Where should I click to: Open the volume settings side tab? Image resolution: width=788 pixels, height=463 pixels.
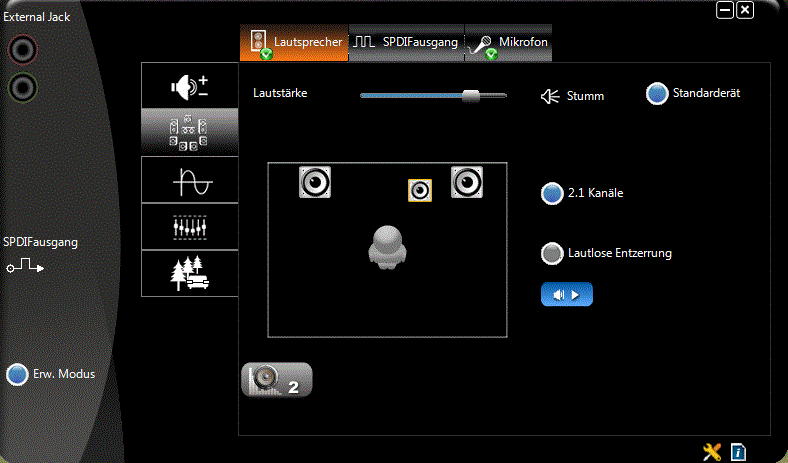coord(190,86)
